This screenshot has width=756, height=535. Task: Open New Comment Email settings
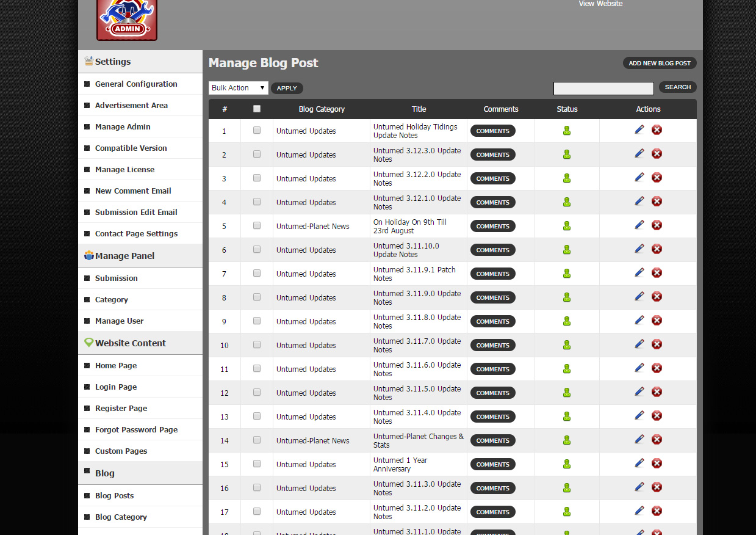click(133, 191)
